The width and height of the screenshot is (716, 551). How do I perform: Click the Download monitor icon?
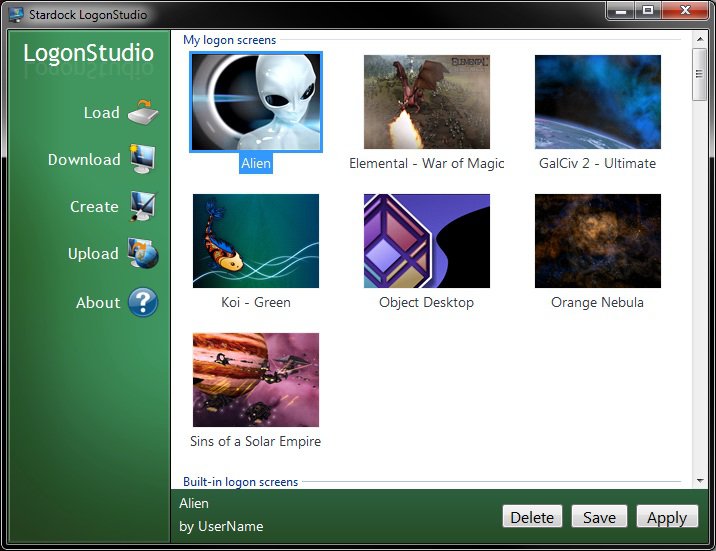[142, 159]
